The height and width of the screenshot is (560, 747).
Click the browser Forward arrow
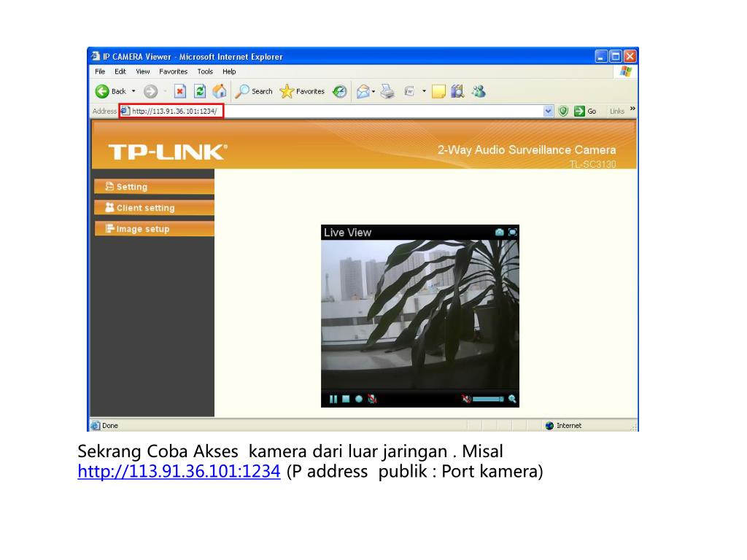pyautogui.click(x=150, y=91)
